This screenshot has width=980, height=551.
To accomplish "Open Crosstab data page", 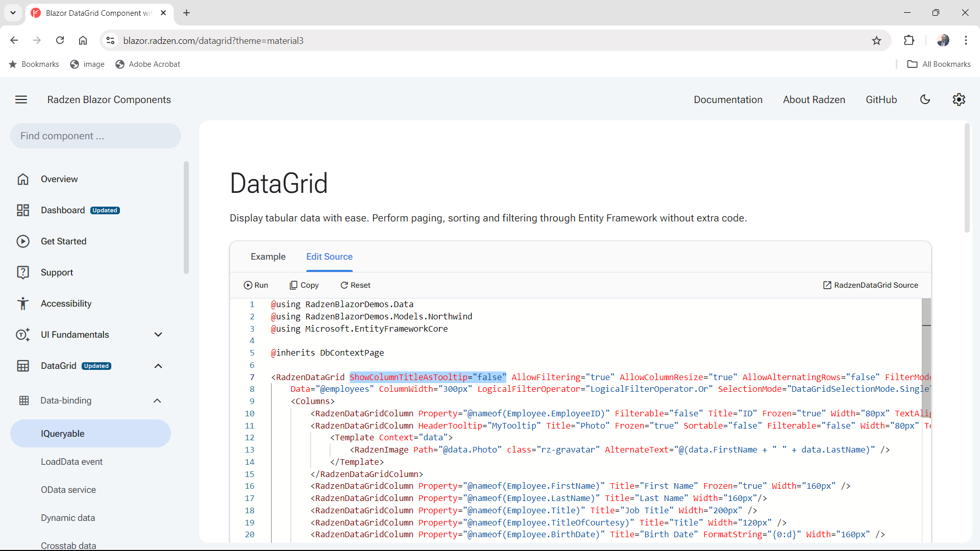I will click(68, 545).
